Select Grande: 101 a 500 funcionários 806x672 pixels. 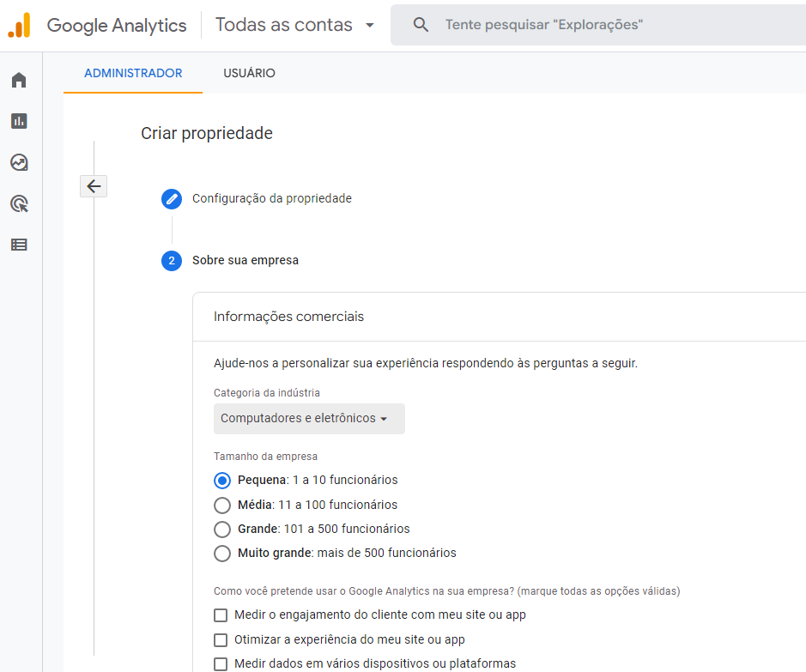(x=222, y=530)
